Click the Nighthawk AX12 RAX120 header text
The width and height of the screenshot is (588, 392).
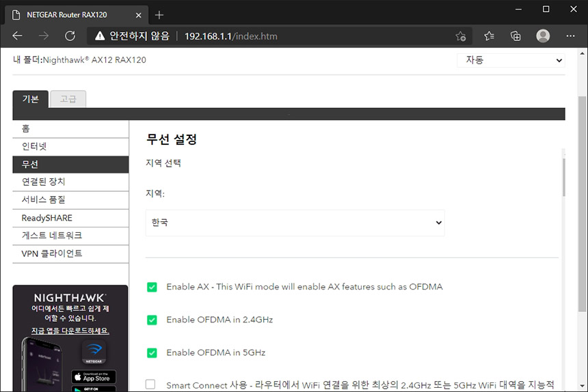click(94, 60)
